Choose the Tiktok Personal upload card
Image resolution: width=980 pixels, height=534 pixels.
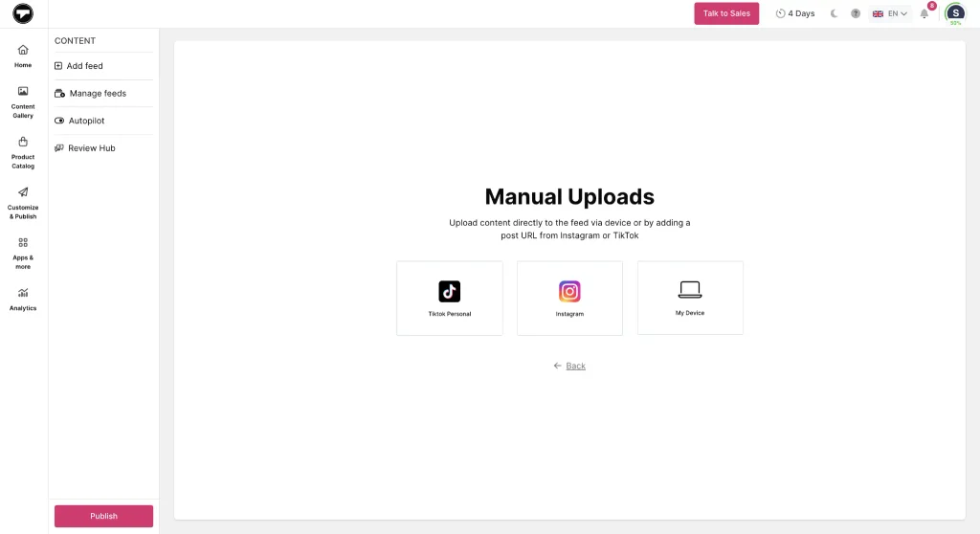[450, 299]
